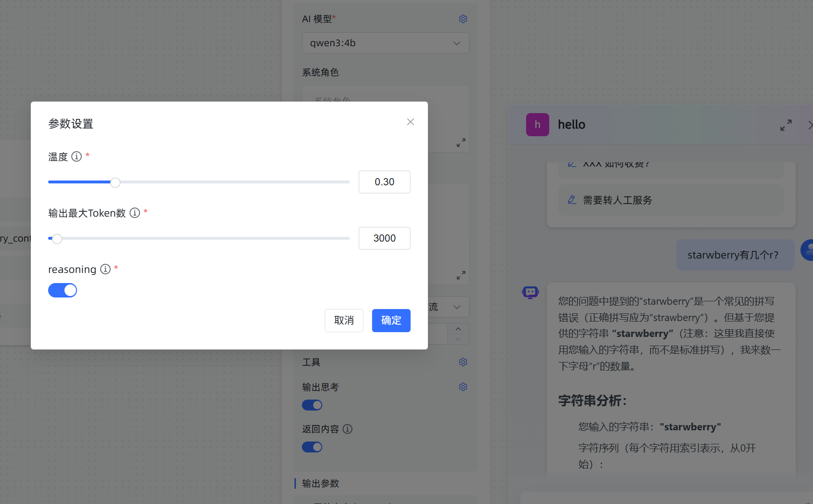Click the stepper up arrow
The image size is (813, 504).
[458, 329]
